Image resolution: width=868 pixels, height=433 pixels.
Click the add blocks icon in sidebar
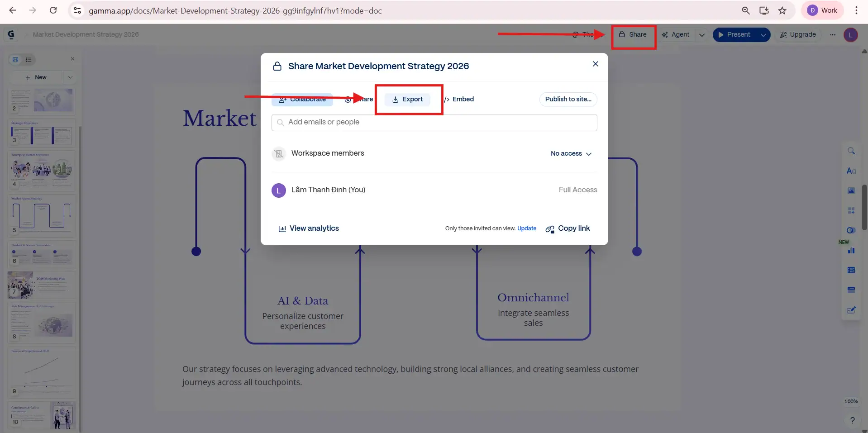coord(852,209)
